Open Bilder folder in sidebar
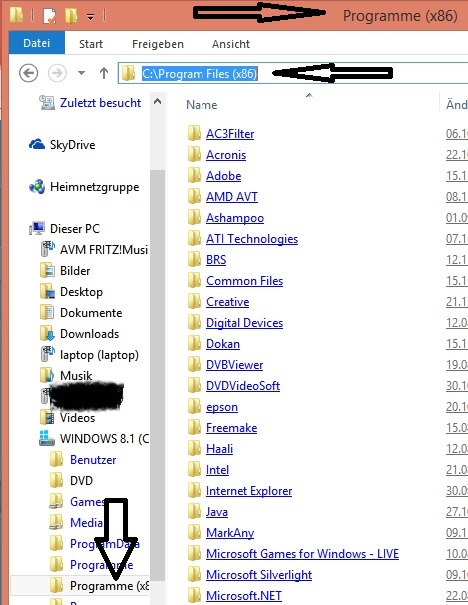The height and width of the screenshot is (605, 468). [75, 270]
